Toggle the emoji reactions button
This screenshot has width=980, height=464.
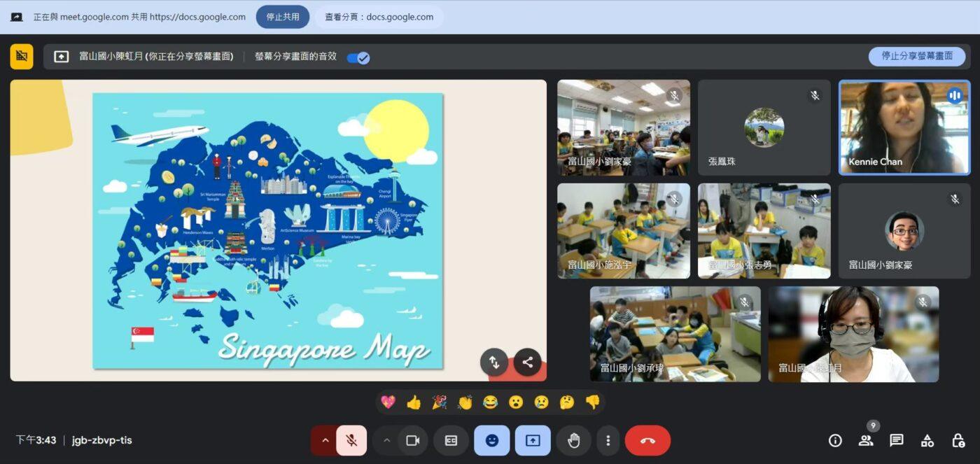pyautogui.click(x=492, y=440)
